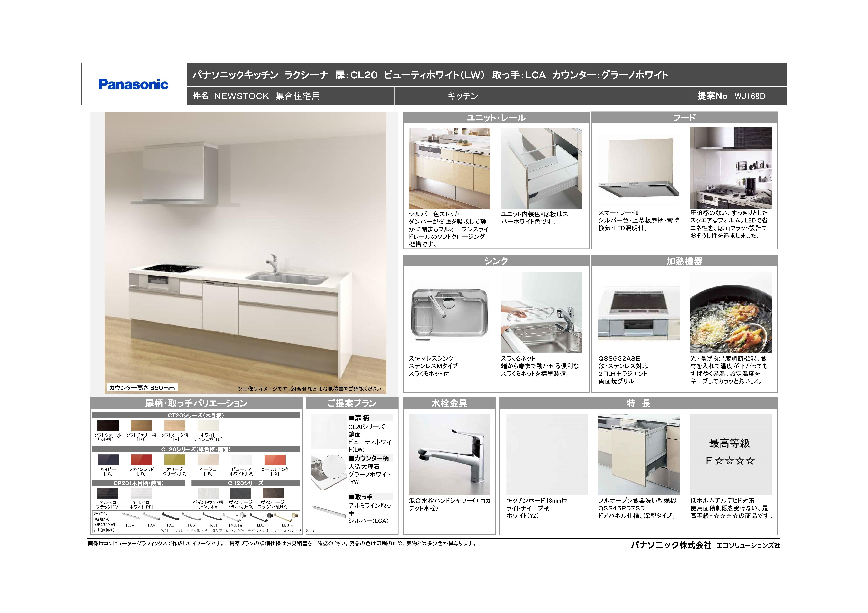Image resolution: width=868 pixels, height=613 pixels.
Task: Click the Soft Oak [TV] swatch
Action: [x=175, y=426]
